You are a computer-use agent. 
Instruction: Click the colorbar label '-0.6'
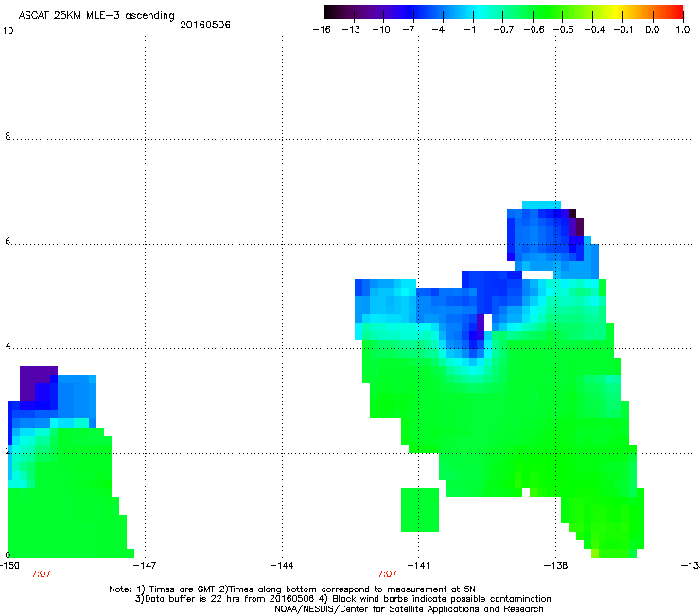point(534,30)
